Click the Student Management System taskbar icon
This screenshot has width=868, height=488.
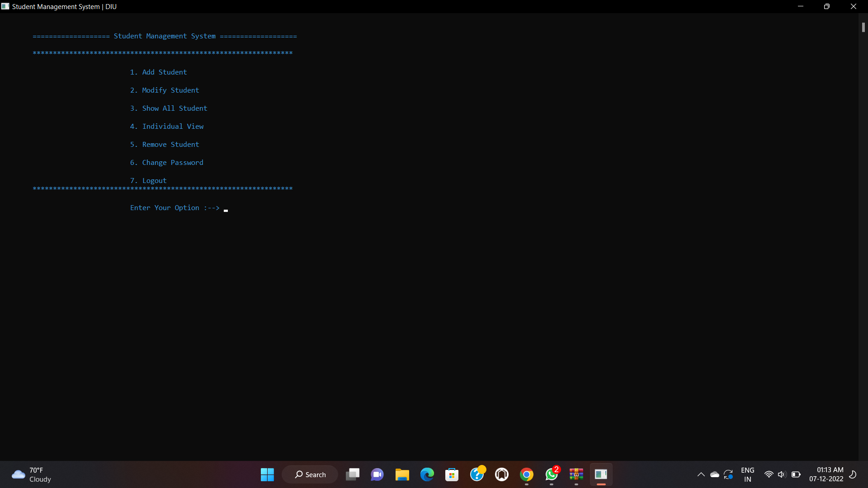tap(601, 474)
